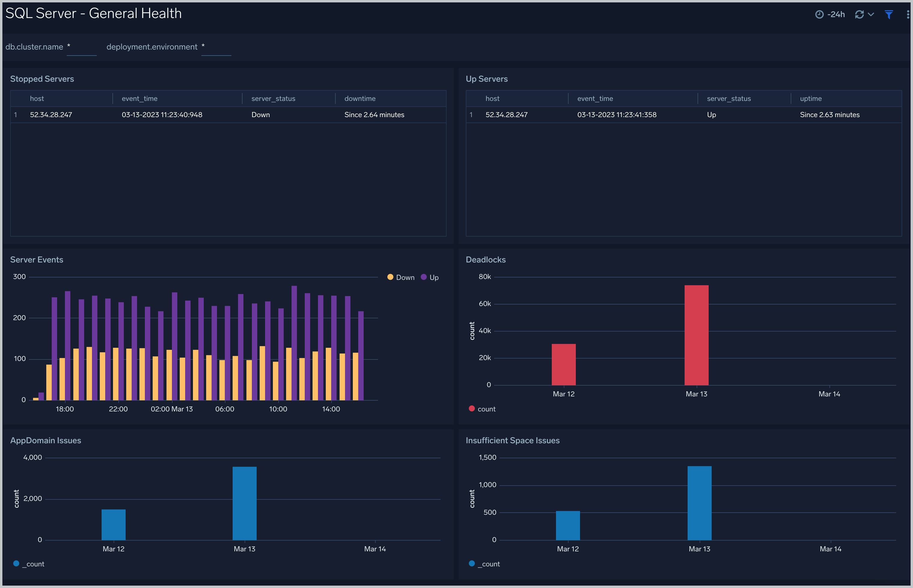Click the Mar 12 Deadlocks bar

coord(563,365)
